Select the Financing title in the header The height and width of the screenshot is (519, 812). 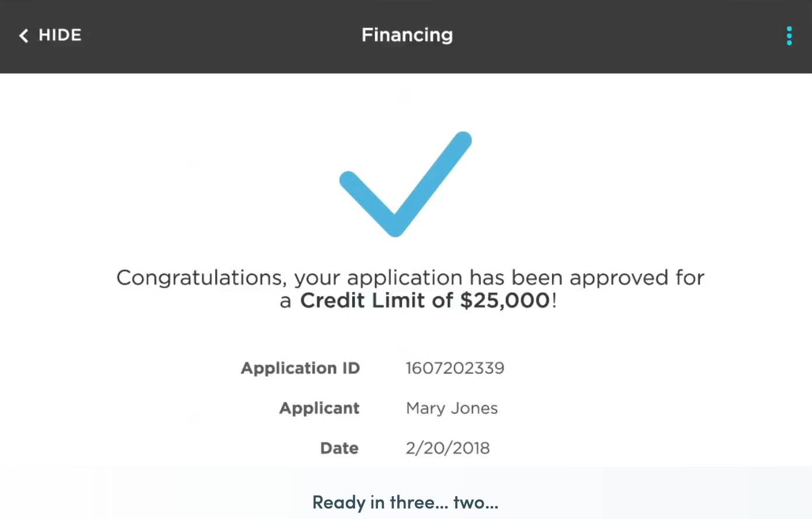[407, 35]
